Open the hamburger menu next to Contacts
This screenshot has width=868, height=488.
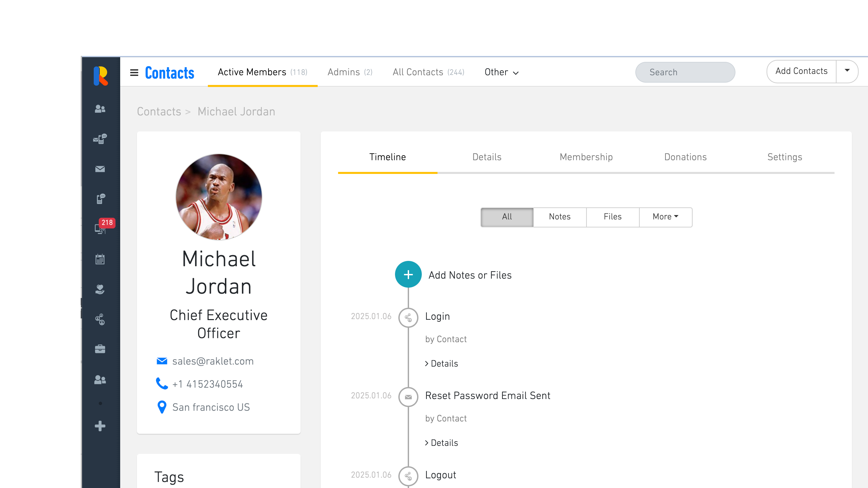(x=134, y=72)
